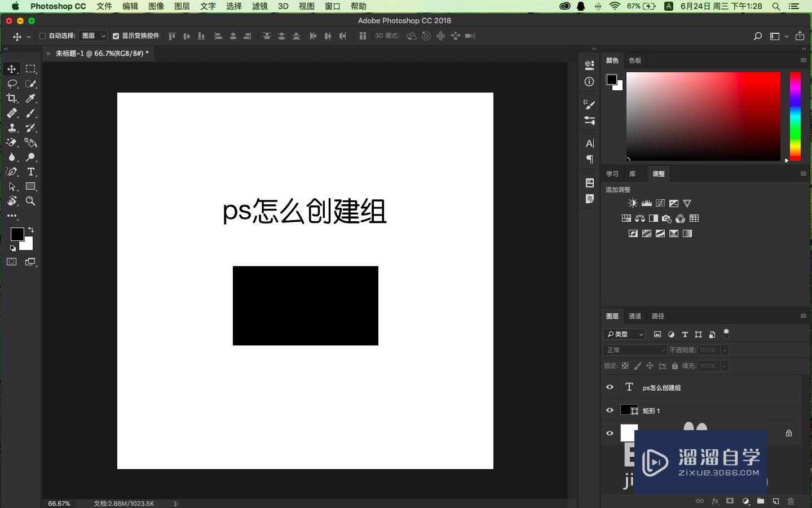The width and height of the screenshot is (812, 508).
Task: Open the 文件 menu
Action: [104, 6]
